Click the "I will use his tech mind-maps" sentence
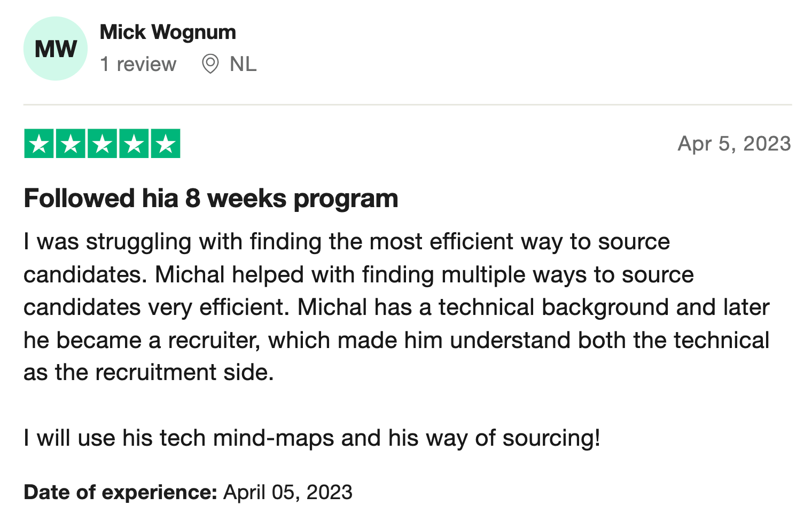The height and width of the screenshot is (521, 812). coord(312,438)
